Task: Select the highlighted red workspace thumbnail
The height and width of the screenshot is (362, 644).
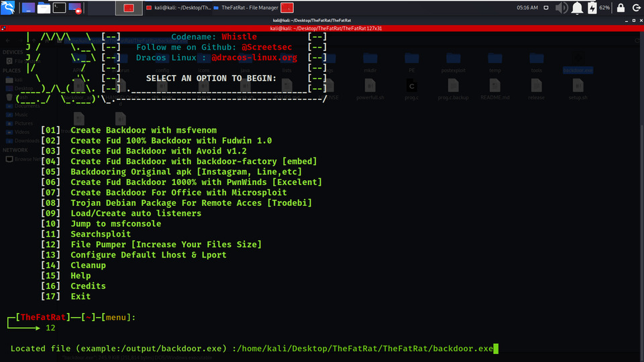Action: pyautogui.click(x=129, y=8)
